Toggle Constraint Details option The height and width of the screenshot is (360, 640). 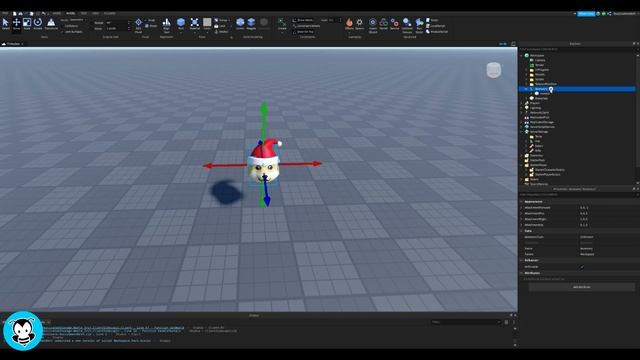[306, 26]
